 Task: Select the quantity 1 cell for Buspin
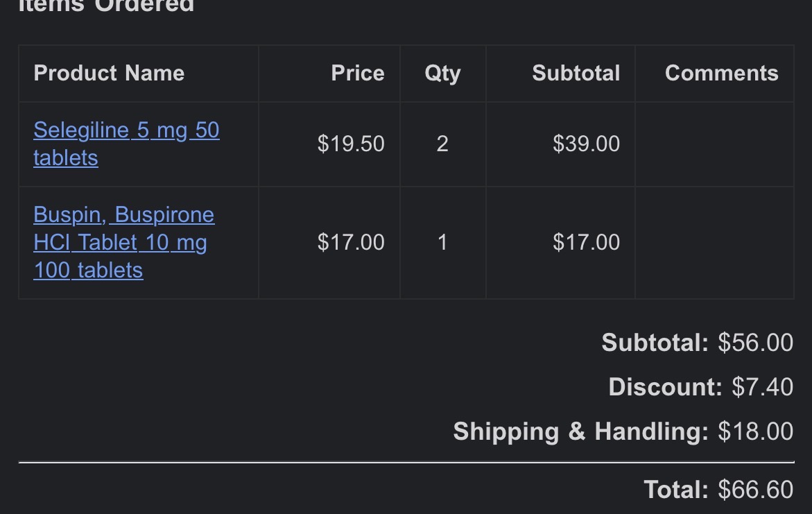(x=442, y=242)
